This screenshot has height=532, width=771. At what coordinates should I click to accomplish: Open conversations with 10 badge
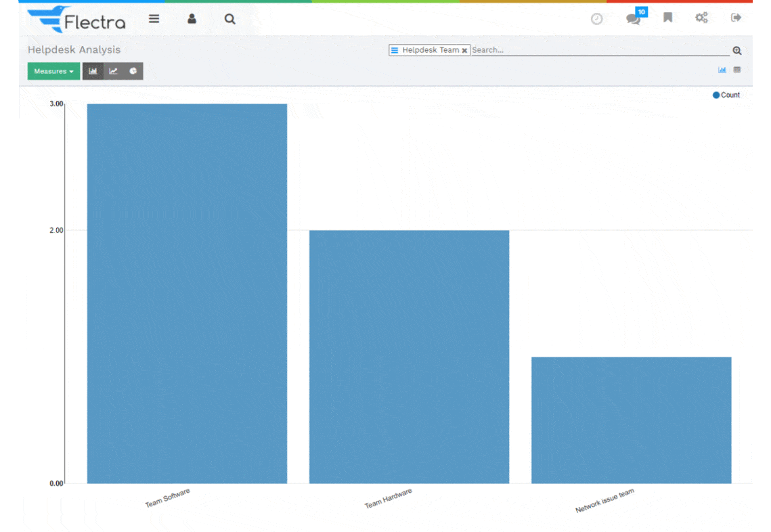click(634, 18)
